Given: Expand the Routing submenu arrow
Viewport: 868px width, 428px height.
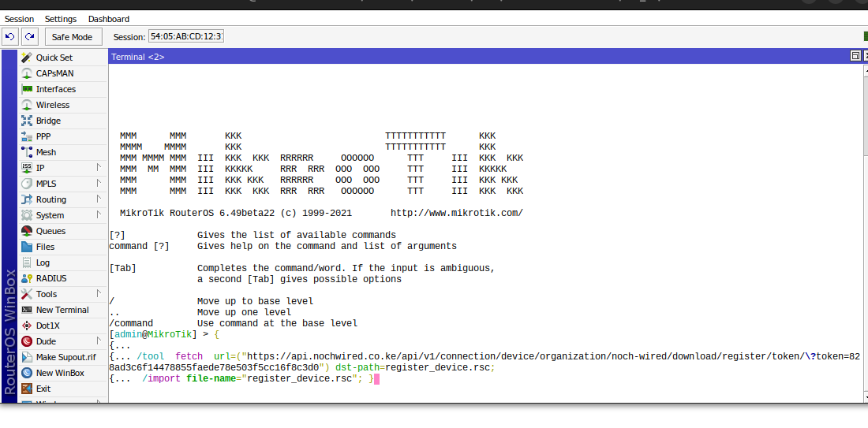Looking at the screenshot, I should pos(99,199).
